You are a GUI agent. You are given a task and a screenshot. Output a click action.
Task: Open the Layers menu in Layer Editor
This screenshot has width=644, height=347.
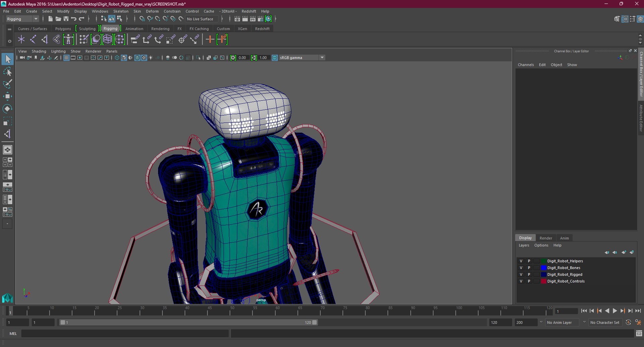pos(524,245)
